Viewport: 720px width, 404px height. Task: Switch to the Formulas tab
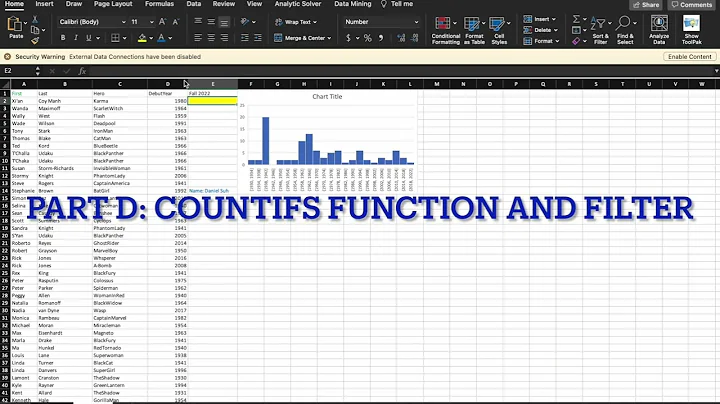point(159,4)
